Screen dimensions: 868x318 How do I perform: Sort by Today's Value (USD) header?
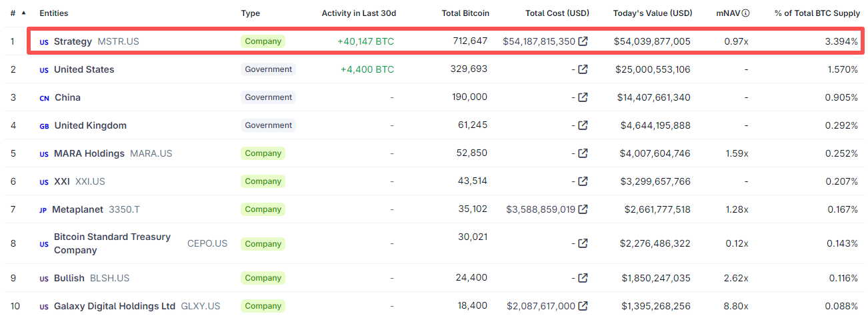pos(653,13)
